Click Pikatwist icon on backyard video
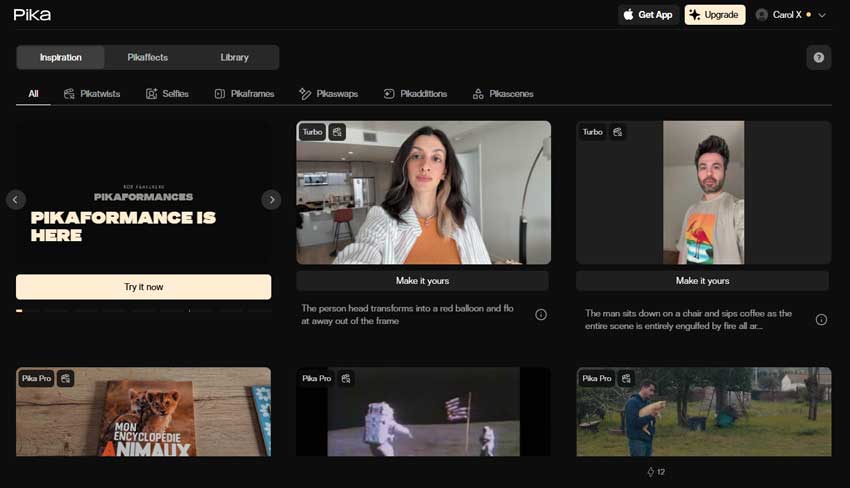 [626, 378]
